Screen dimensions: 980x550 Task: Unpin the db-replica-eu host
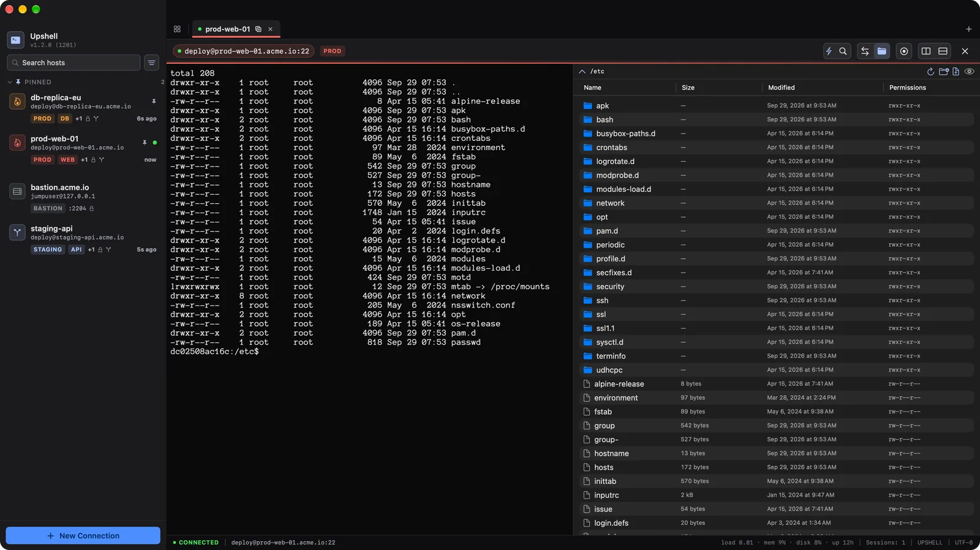154,101
